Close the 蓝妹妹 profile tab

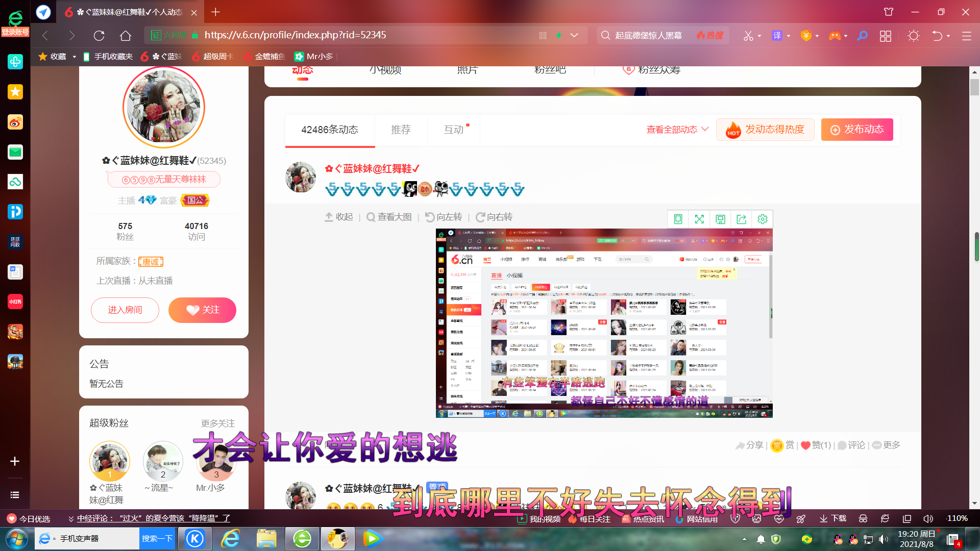[194, 12]
